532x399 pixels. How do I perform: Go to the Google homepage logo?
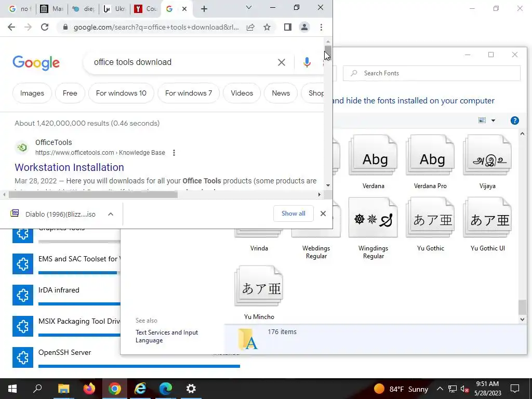[36, 63]
